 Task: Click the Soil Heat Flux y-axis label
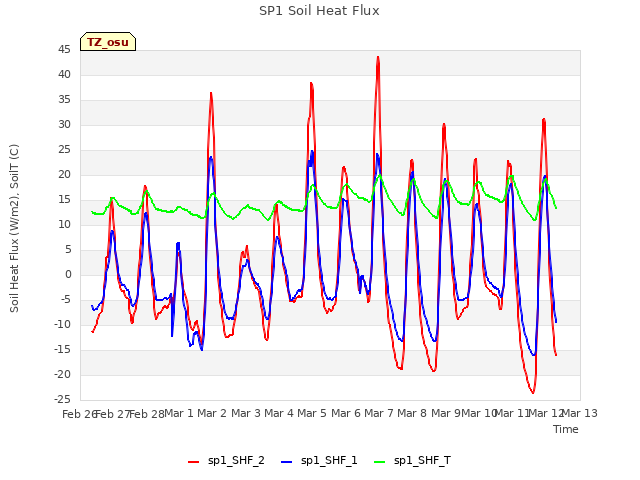(14, 228)
